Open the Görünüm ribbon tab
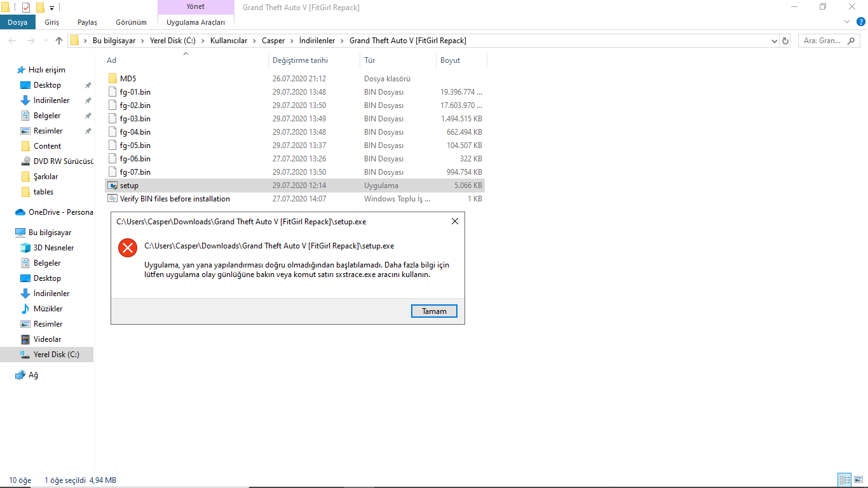This screenshot has width=868, height=488. click(x=132, y=22)
